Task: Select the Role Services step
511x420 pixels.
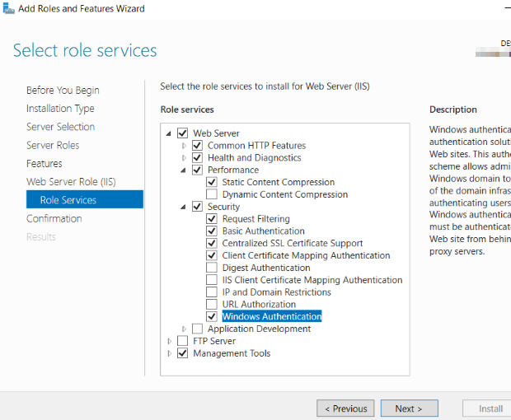Action: pos(85,199)
